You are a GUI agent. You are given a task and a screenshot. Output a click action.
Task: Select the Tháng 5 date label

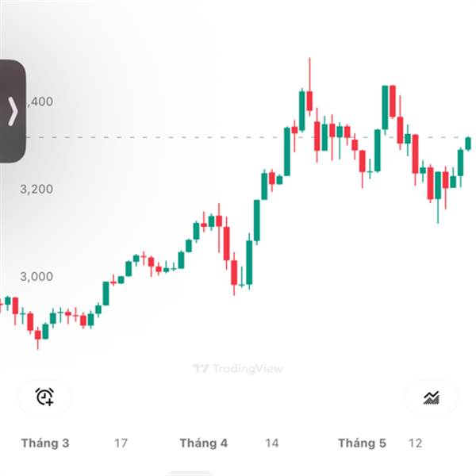(363, 443)
